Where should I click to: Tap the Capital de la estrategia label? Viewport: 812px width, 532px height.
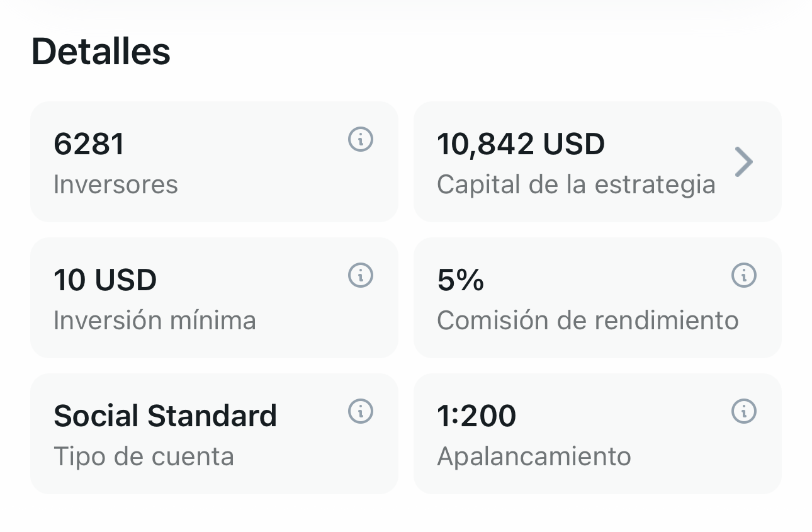click(x=576, y=184)
